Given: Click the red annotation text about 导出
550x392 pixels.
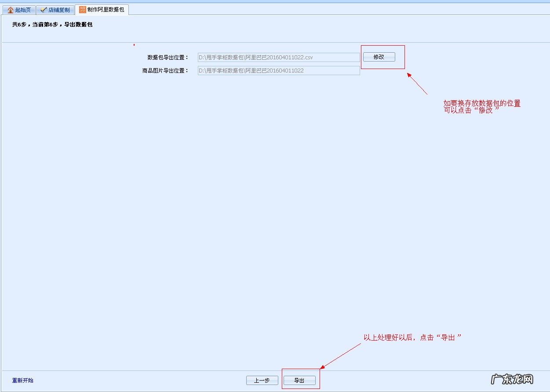Looking at the screenshot, I should (x=412, y=337).
